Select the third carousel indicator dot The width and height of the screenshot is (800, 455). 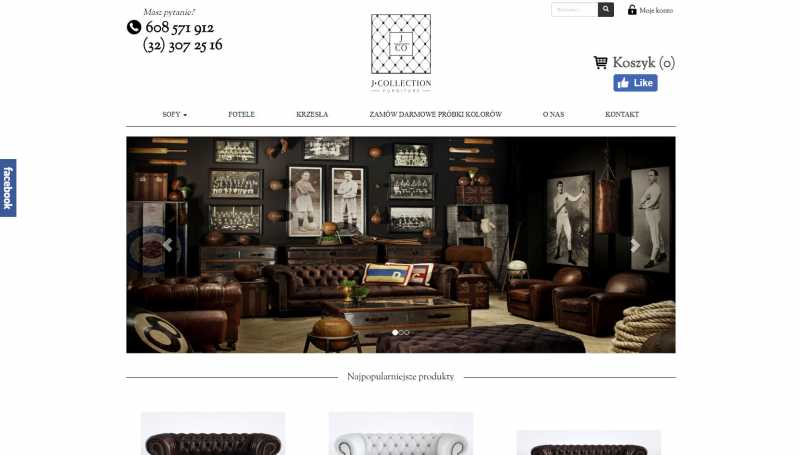[407, 333]
